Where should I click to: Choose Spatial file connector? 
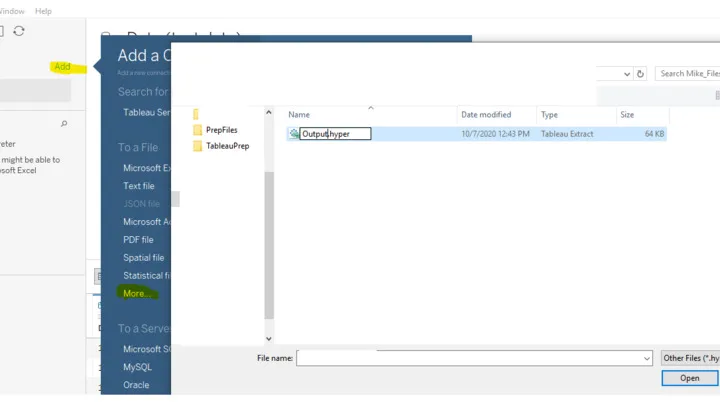[x=144, y=258]
